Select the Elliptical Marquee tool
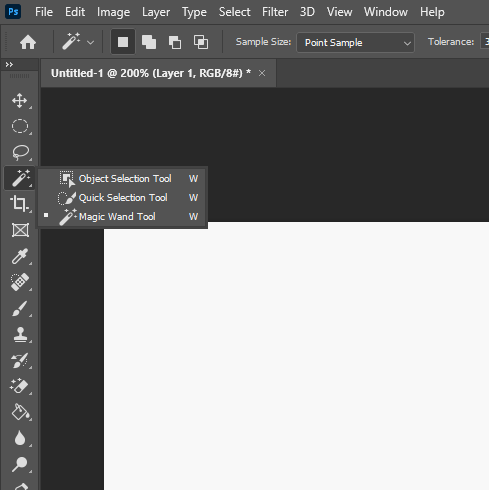 tap(20, 126)
